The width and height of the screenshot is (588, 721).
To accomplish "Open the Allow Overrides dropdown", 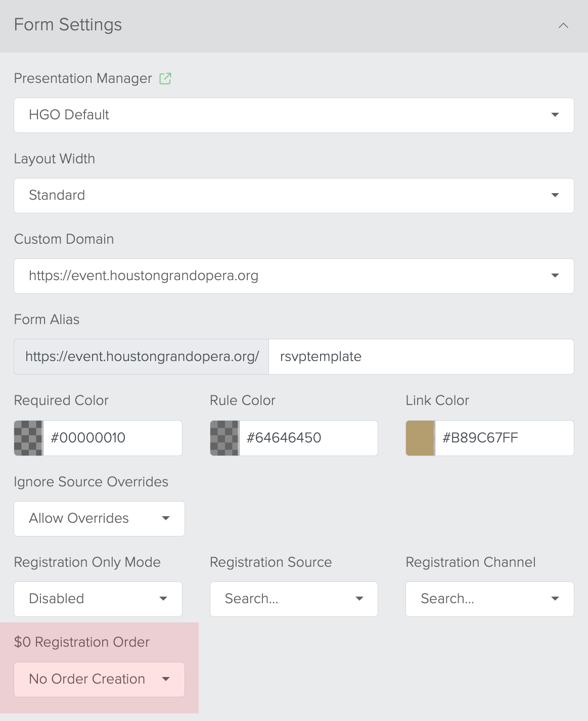I will click(x=99, y=519).
